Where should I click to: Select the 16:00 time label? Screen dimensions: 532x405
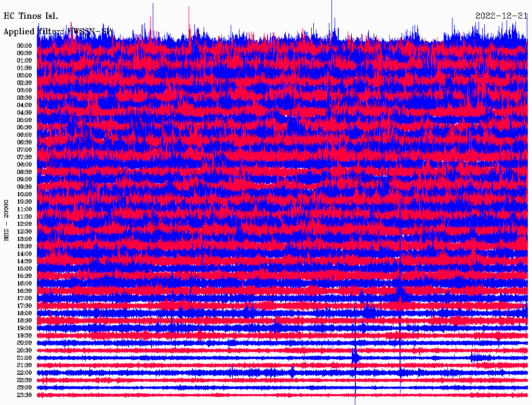click(24, 283)
